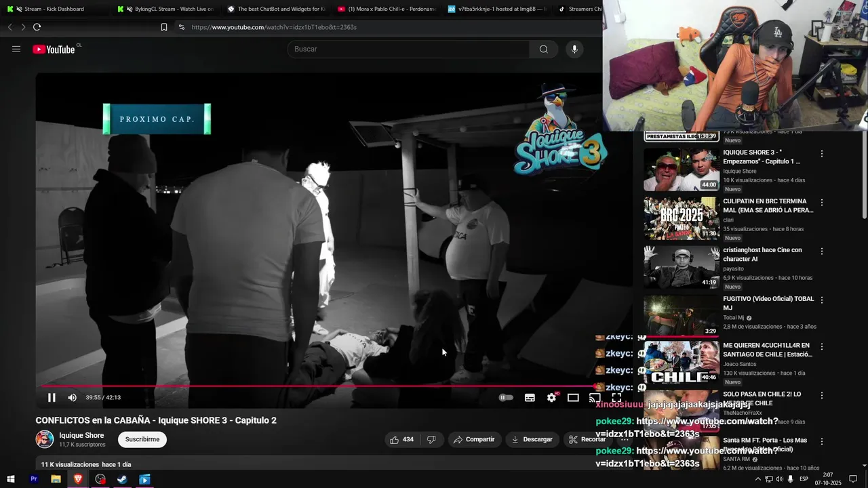Open CULIPATIN EN BRC video thumbnail

click(681, 218)
